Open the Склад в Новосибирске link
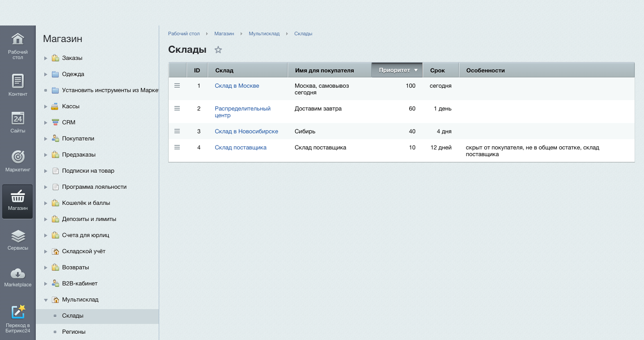This screenshot has width=644, height=340. pyautogui.click(x=246, y=132)
